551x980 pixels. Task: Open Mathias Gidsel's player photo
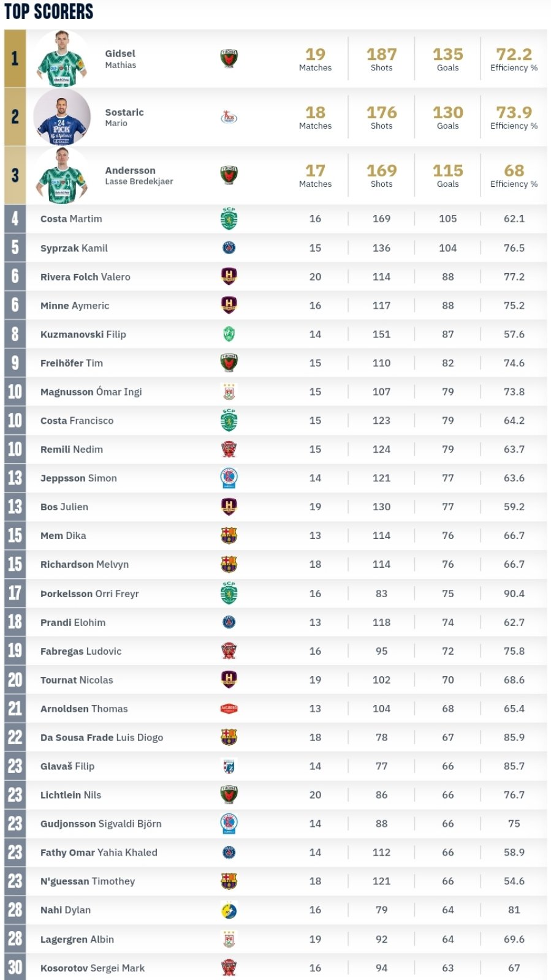click(x=61, y=59)
